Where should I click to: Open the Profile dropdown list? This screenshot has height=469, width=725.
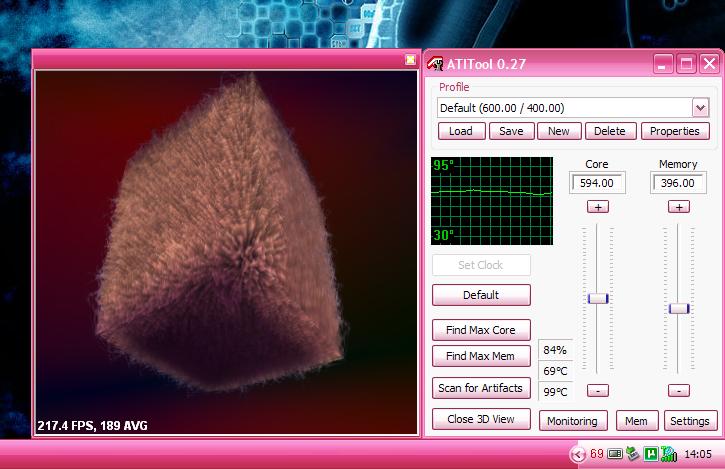click(x=700, y=108)
